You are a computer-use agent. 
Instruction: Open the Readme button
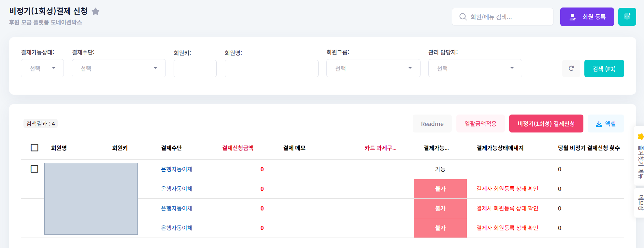coord(432,124)
